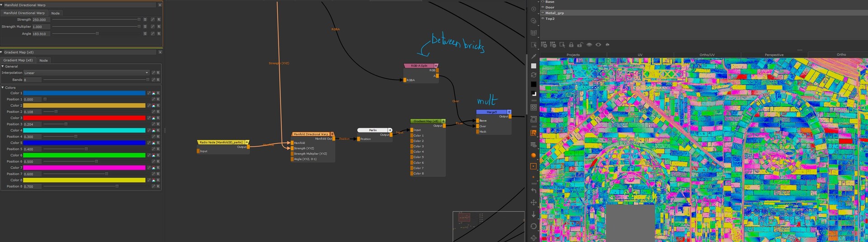Click the orange sphere shading icon
The image size is (868, 242).
point(533,155)
